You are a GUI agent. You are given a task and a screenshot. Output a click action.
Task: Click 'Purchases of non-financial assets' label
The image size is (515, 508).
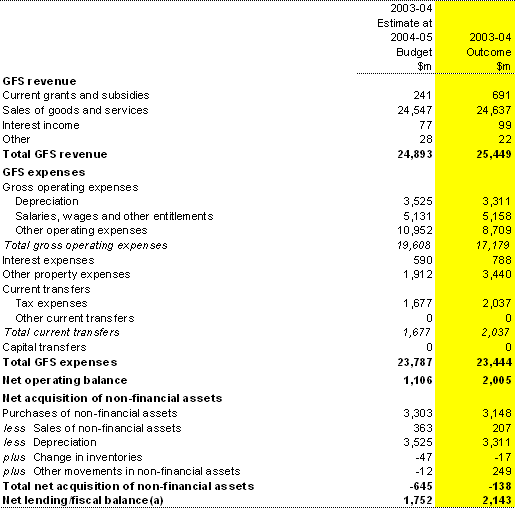(x=90, y=413)
